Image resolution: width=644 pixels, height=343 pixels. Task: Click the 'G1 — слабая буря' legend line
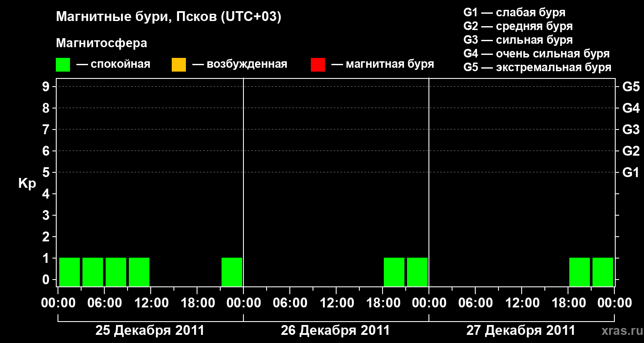pos(514,12)
